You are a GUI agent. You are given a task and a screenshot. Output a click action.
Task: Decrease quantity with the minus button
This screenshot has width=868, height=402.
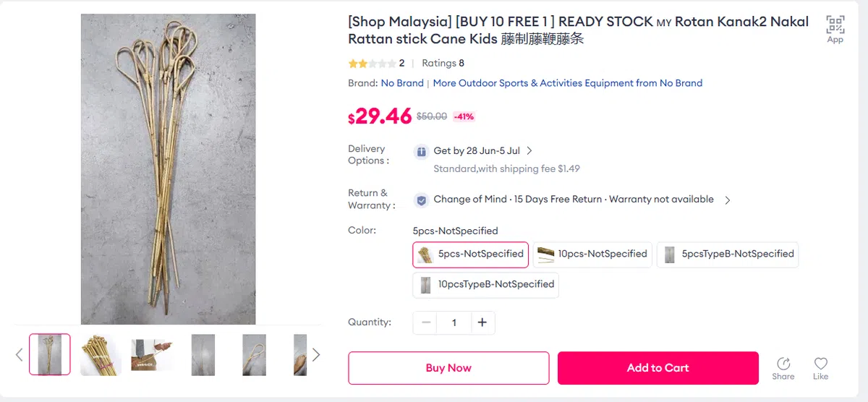pyautogui.click(x=427, y=322)
